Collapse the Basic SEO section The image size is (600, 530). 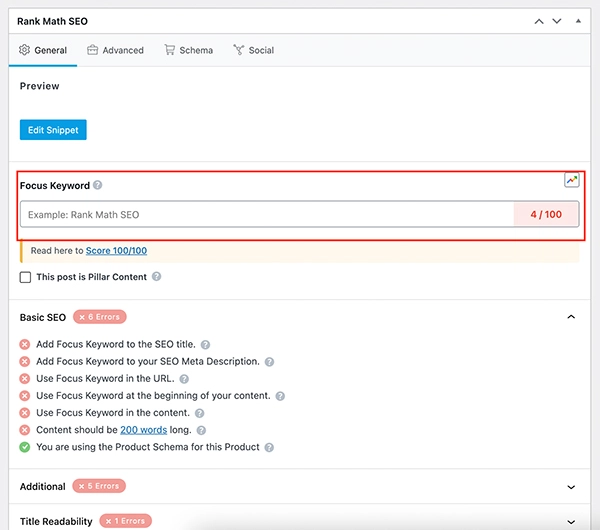(571, 317)
